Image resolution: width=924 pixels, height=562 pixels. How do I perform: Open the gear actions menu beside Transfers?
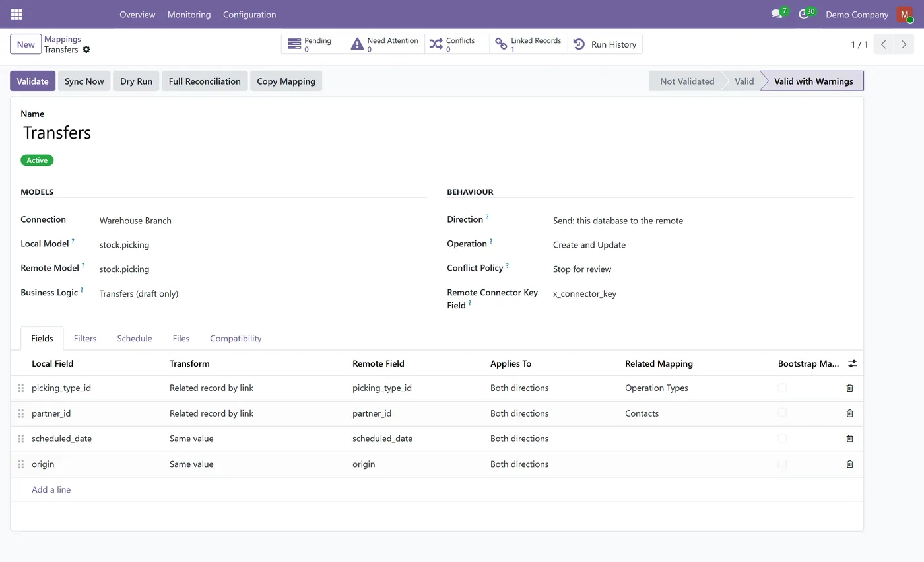tap(86, 50)
